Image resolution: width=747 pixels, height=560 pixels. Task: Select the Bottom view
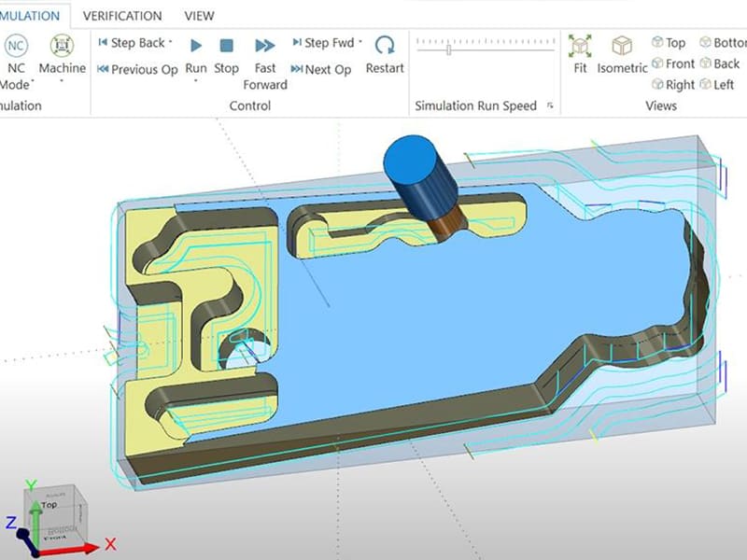coord(723,42)
